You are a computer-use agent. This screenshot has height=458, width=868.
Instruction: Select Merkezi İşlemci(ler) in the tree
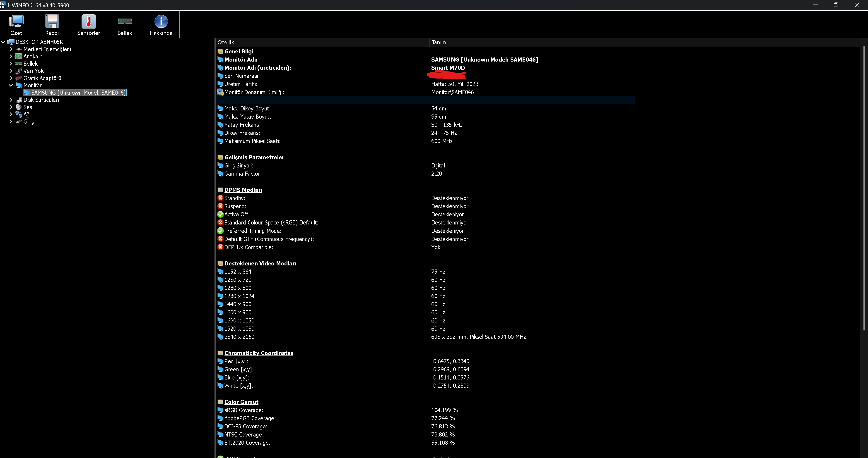[x=47, y=49]
